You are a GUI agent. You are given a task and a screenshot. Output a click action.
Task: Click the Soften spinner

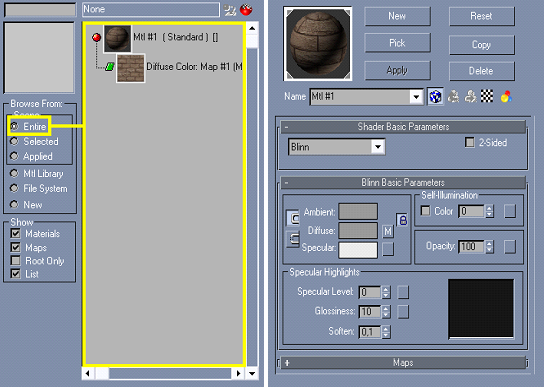[386, 332]
